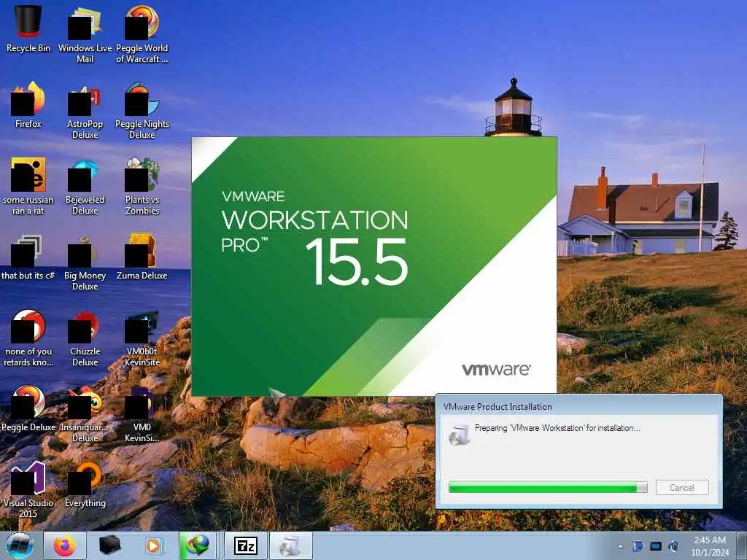Viewport: 747px width, 560px height.
Task: Select the VM0b0t KevinSite shortcut
Action: pos(142,338)
